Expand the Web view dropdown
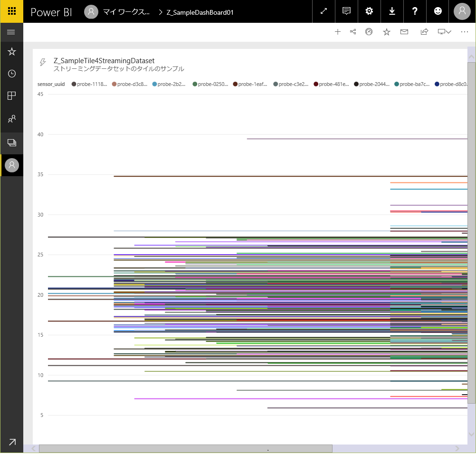This screenshot has height=454, width=476. click(444, 32)
